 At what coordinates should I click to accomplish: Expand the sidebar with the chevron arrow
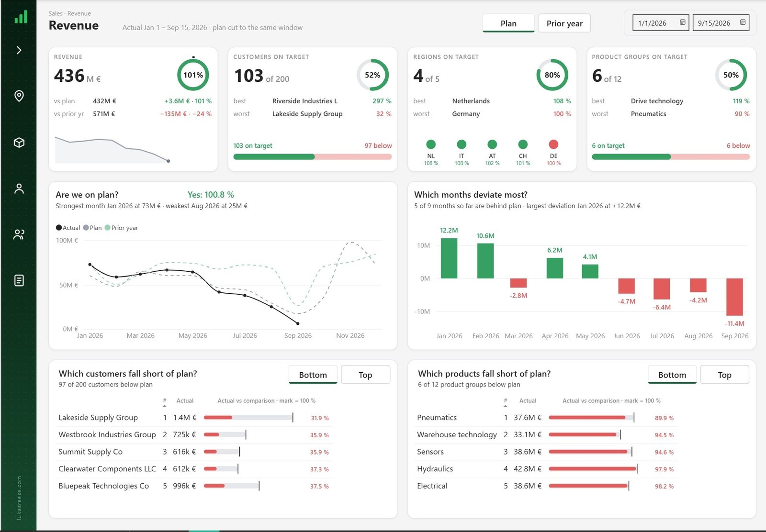click(x=19, y=50)
